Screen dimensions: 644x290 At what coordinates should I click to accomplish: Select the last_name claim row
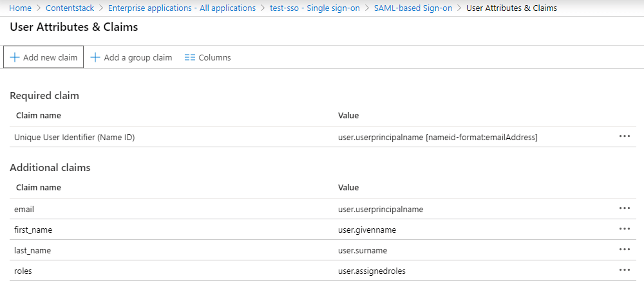(323, 250)
